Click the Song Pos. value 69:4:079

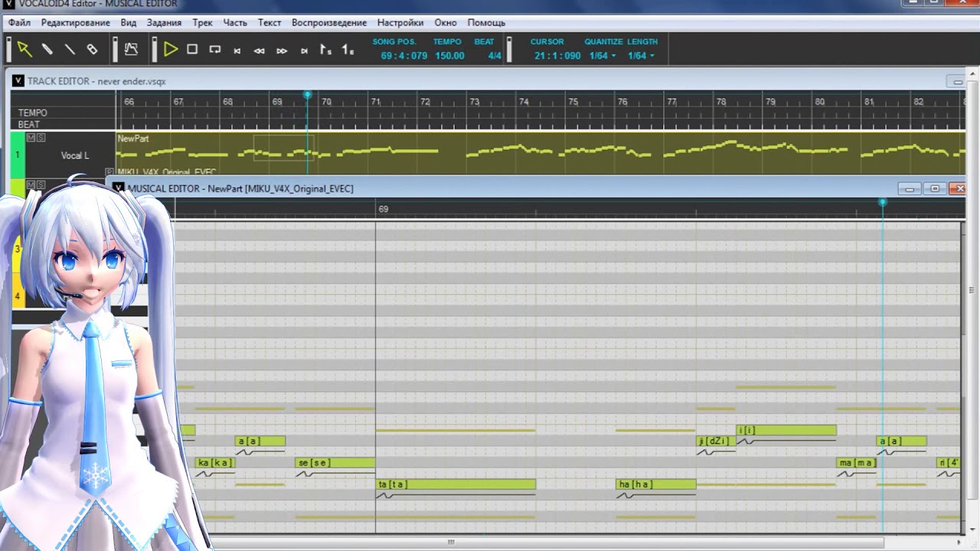(x=404, y=56)
